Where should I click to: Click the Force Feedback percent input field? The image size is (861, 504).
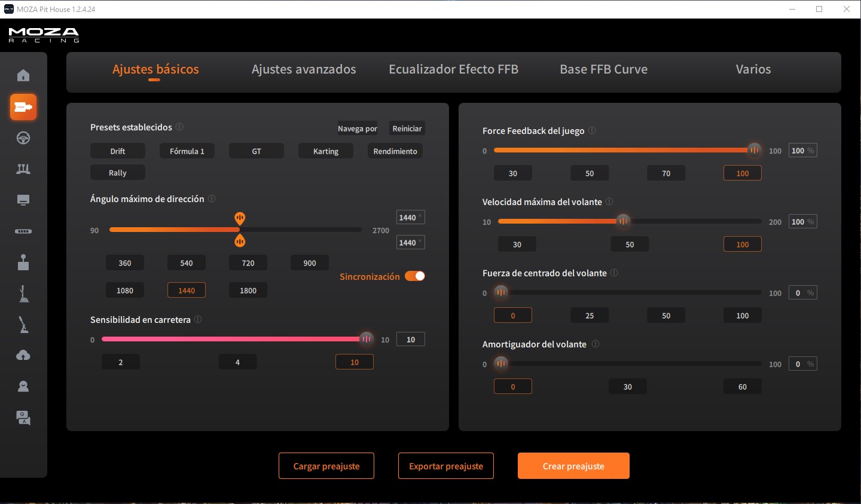click(x=803, y=151)
